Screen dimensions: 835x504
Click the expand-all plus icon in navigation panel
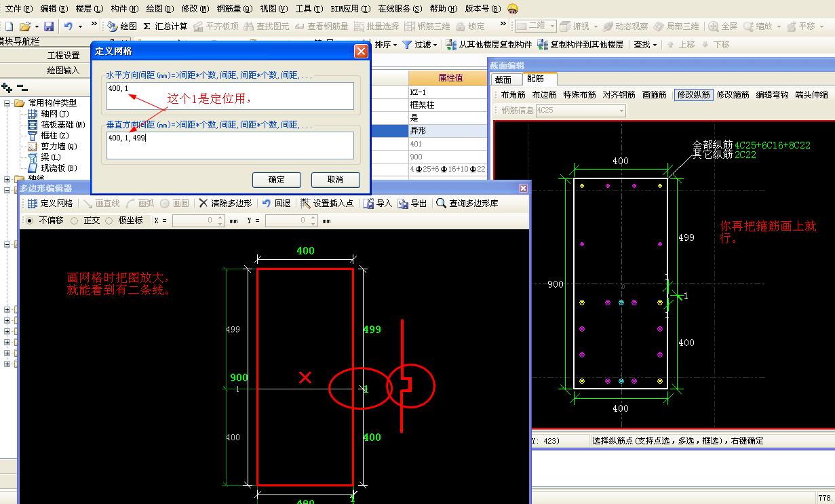coord(7,88)
